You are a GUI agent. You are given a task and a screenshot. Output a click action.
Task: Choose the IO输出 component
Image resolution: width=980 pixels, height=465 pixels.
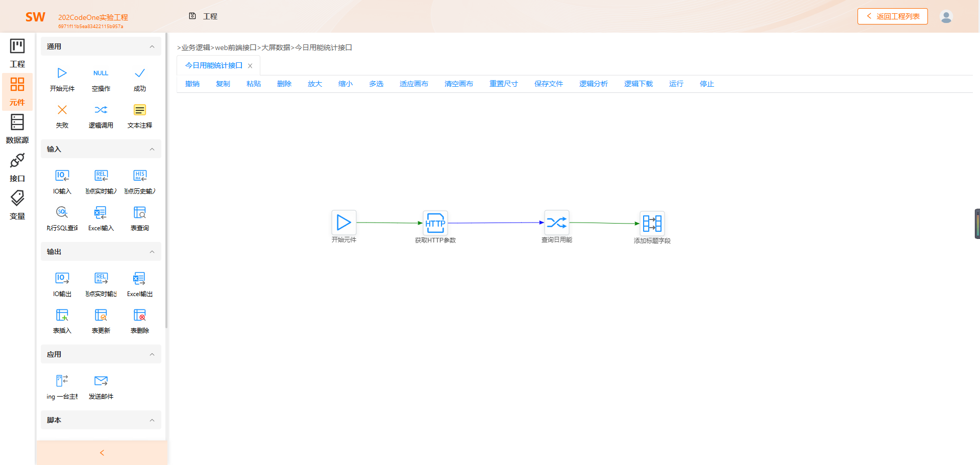tap(62, 284)
